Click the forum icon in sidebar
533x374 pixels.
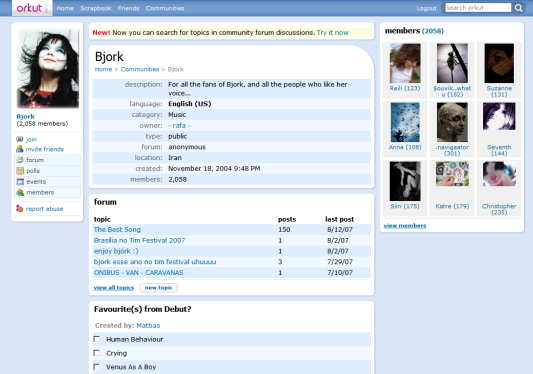[x=20, y=160]
